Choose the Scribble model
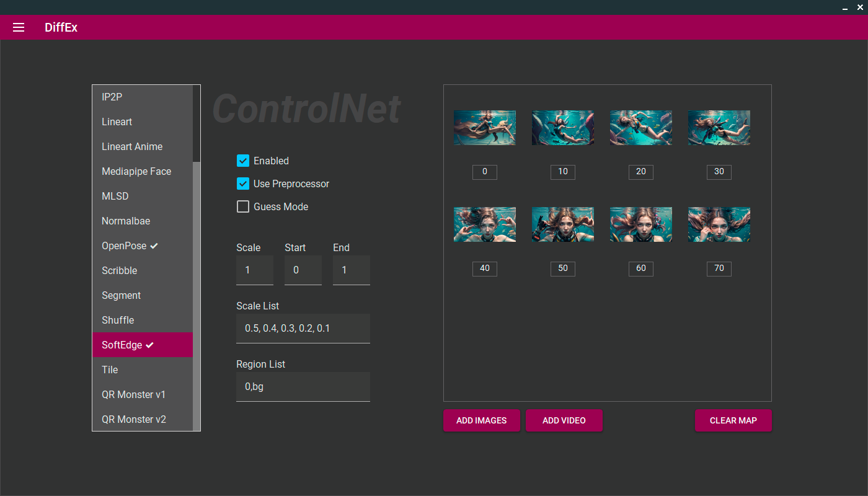Image resolution: width=868 pixels, height=496 pixels. [143, 270]
